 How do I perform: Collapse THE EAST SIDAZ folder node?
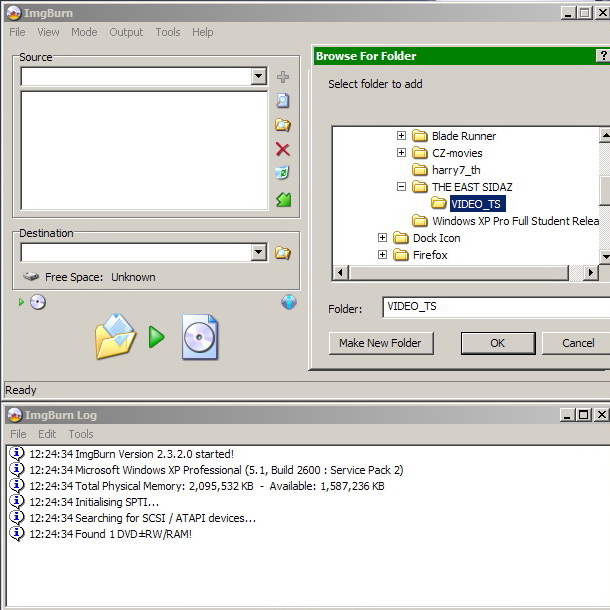(401, 187)
